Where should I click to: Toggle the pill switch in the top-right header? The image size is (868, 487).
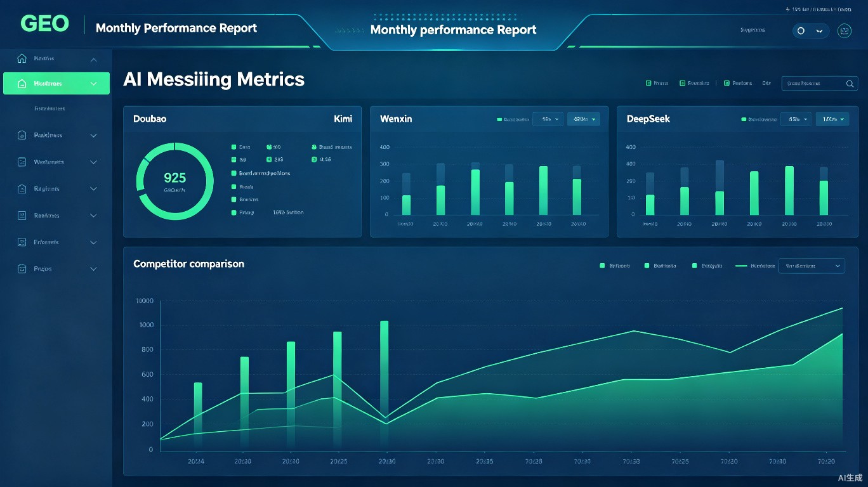(810, 30)
